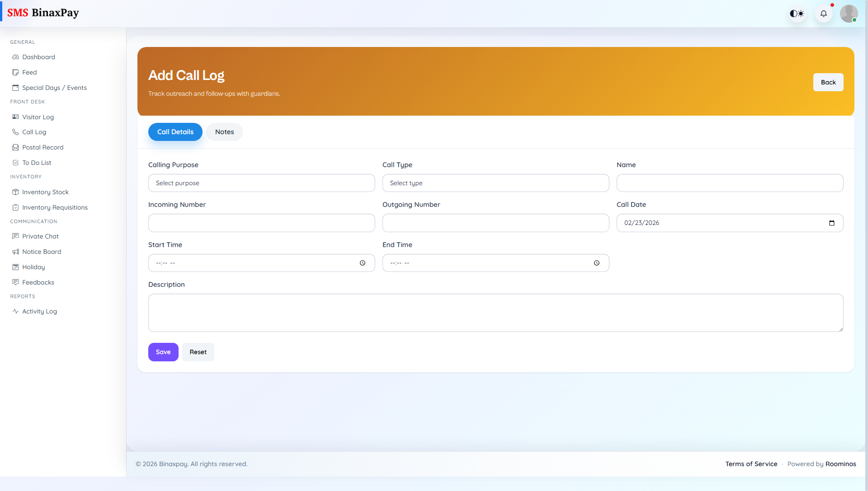This screenshot has height=491, width=868.
Task: Click the user profile avatar
Action: click(849, 14)
